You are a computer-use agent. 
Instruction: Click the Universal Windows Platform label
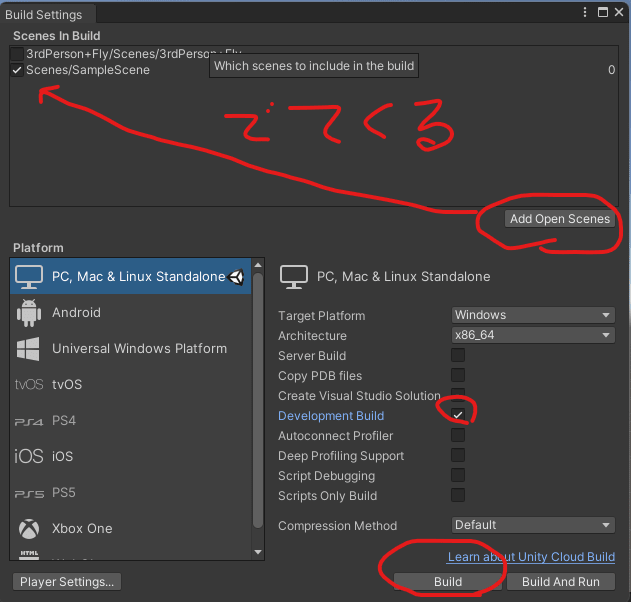tap(139, 348)
